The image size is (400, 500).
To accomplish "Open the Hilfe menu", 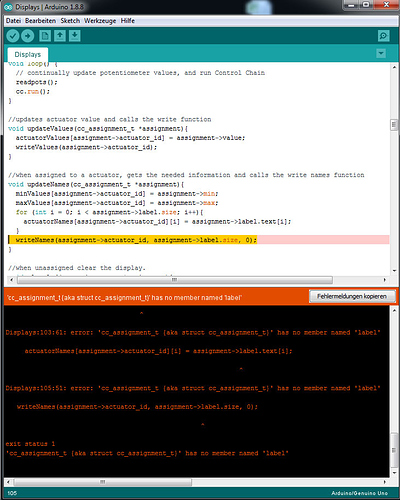I will click(128, 21).
